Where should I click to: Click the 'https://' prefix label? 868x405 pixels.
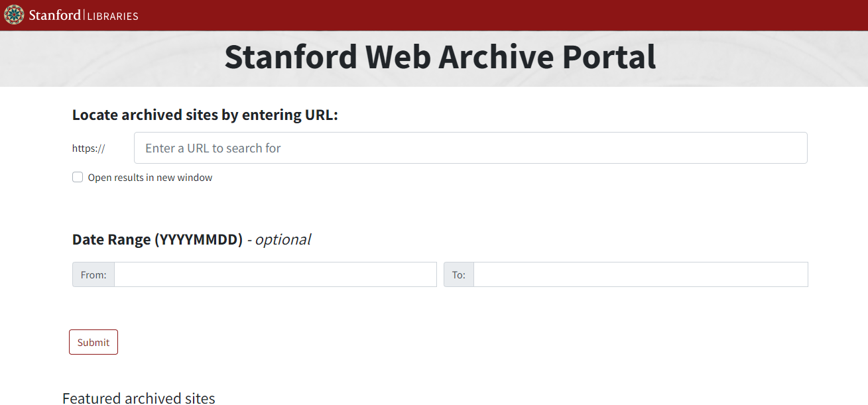[88, 148]
